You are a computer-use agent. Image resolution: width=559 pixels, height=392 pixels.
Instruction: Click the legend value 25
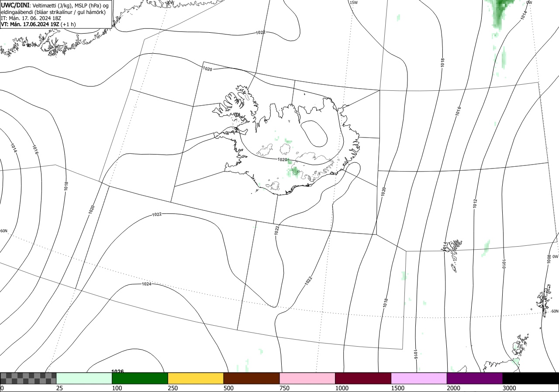pos(59,388)
